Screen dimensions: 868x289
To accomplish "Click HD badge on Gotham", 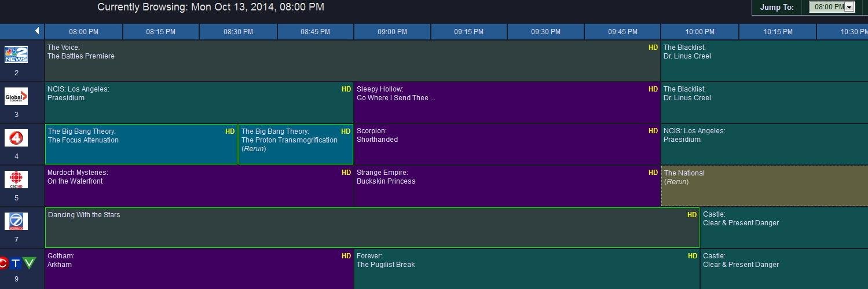I will (346, 256).
